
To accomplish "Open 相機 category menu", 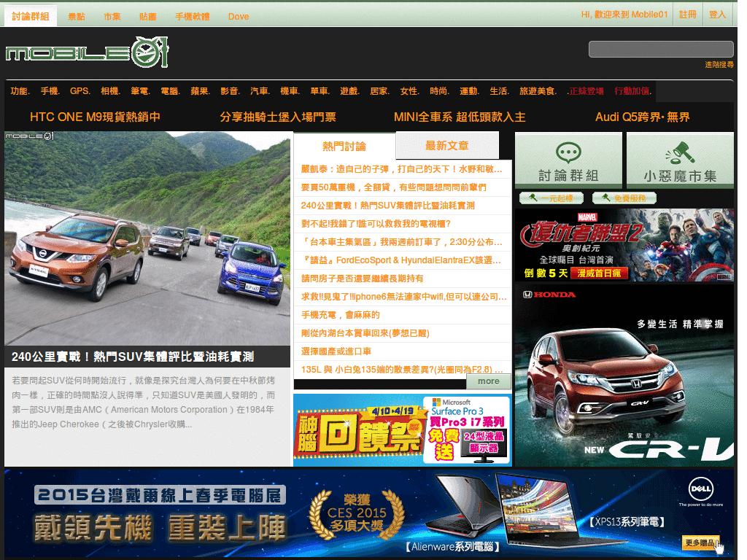I will [x=111, y=91].
